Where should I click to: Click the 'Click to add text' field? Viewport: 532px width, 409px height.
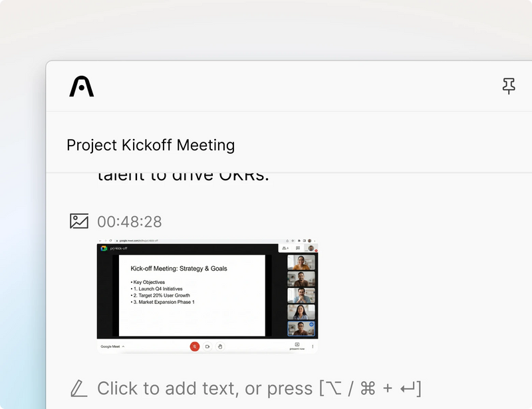(259, 388)
